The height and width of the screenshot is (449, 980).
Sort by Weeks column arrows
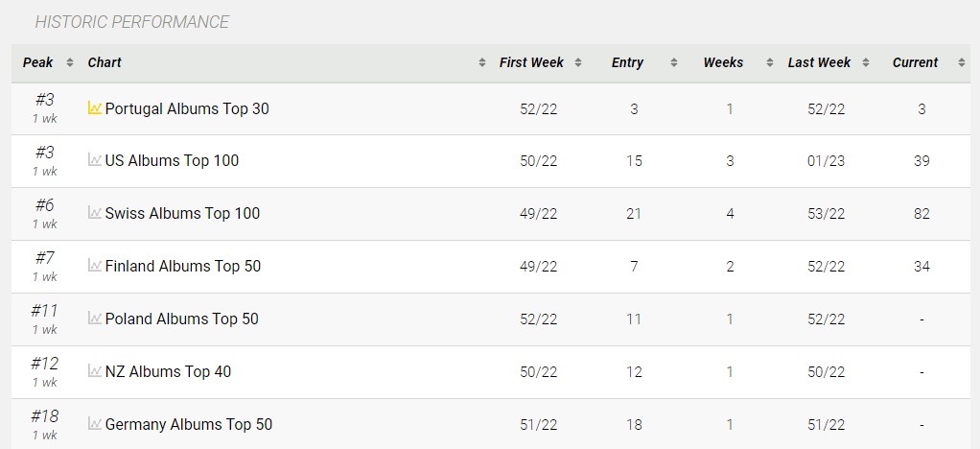tap(770, 62)
